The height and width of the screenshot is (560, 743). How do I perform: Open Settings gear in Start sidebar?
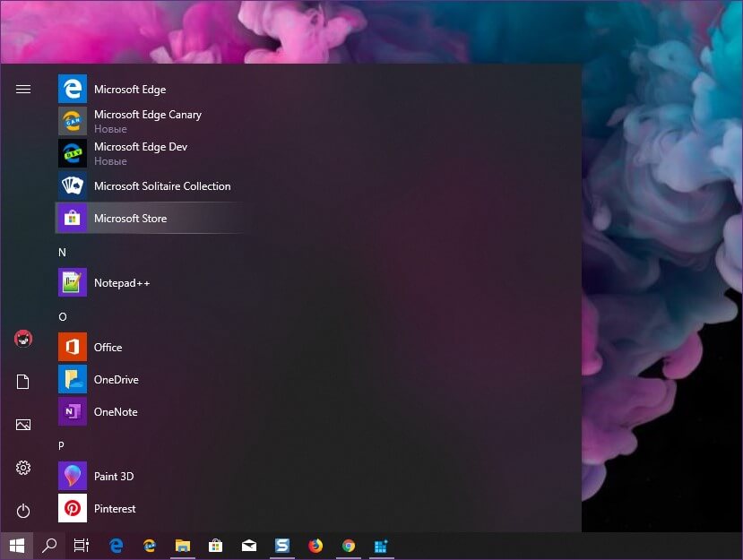pos(23,468)
